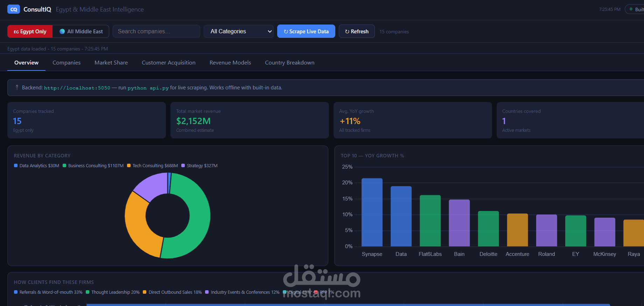Click the Accenture growth bar
Screen dimensions: 644x306
(517, 230)
